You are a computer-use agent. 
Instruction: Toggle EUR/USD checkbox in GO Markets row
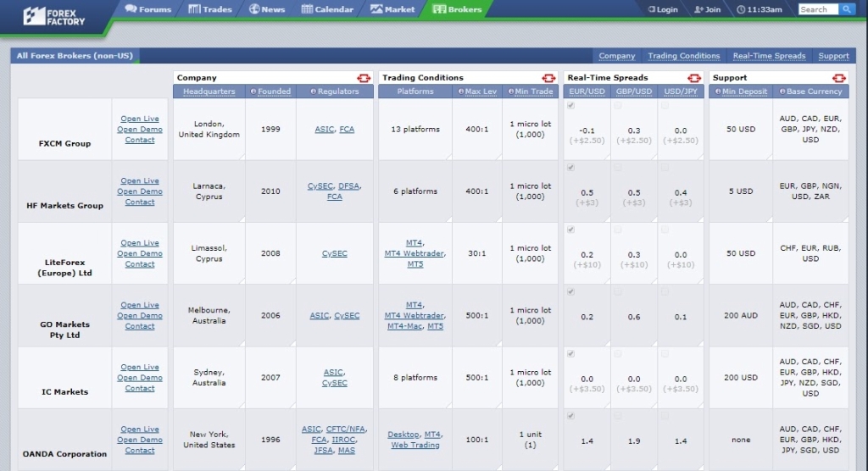click(x=570, y=291)
